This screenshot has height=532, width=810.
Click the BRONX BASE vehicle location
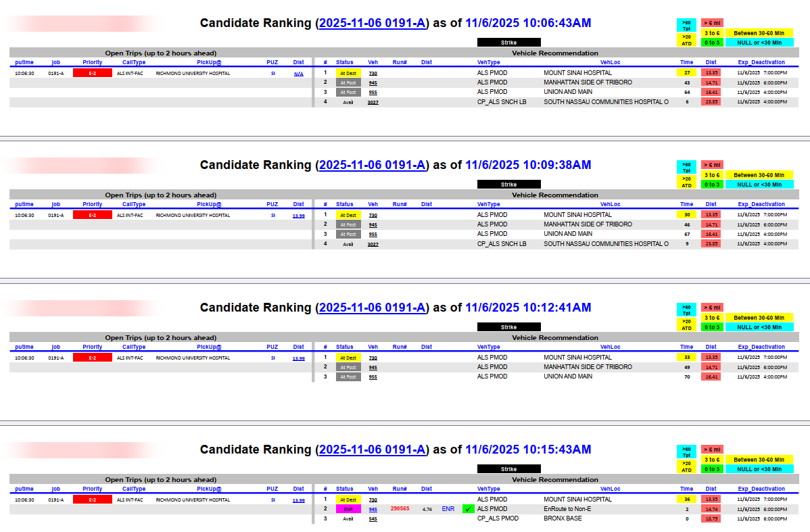pos(563,518)
